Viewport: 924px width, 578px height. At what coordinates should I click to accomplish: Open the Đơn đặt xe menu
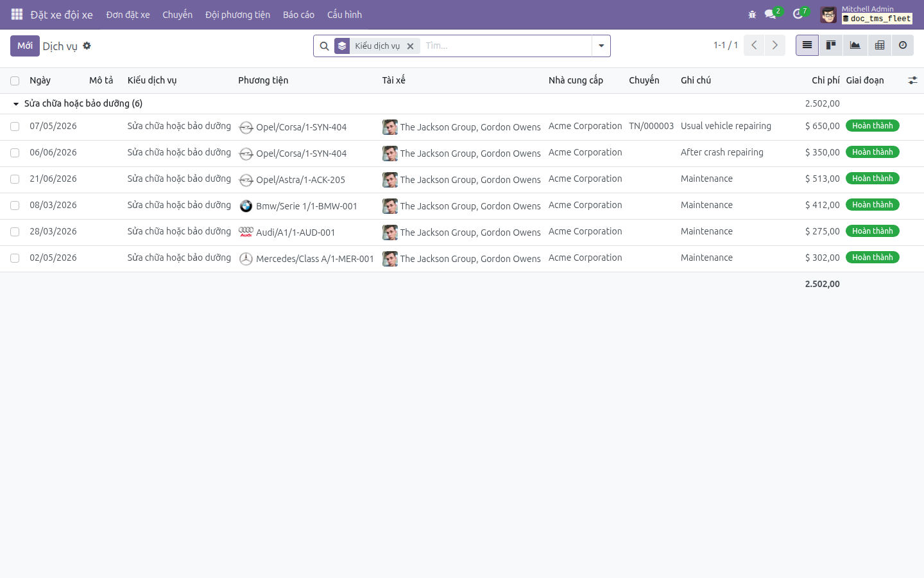(128, 14)
